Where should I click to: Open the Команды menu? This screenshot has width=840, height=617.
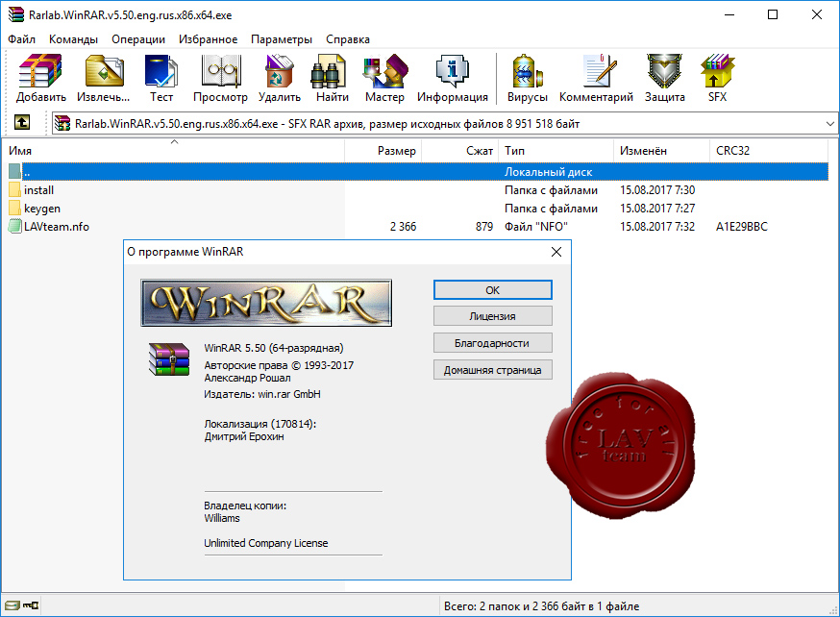73,39
